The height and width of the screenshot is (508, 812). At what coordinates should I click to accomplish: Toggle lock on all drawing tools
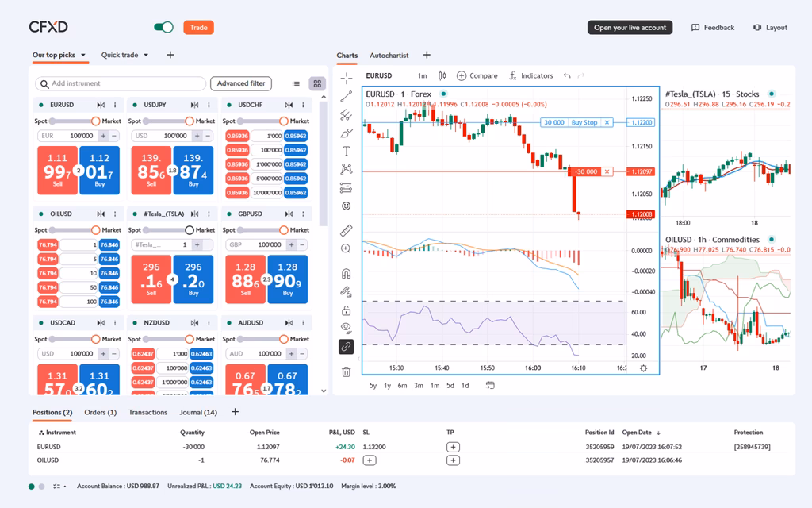point(346,310)
